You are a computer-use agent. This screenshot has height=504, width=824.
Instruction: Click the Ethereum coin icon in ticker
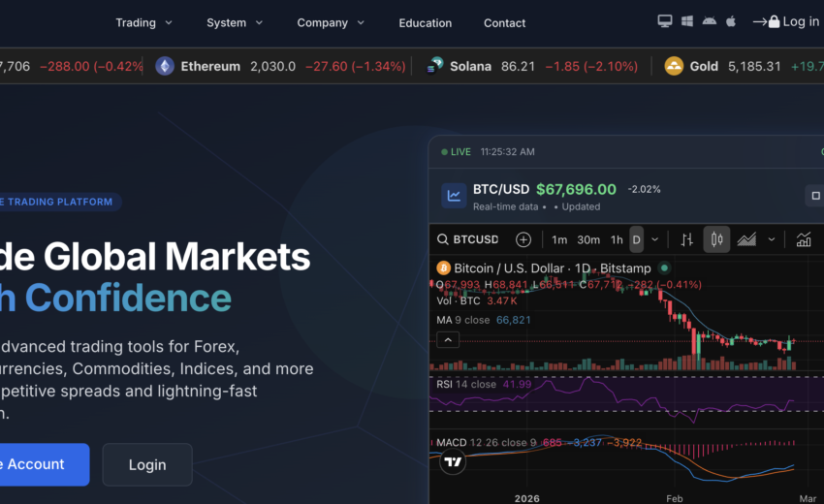point(165,66)
